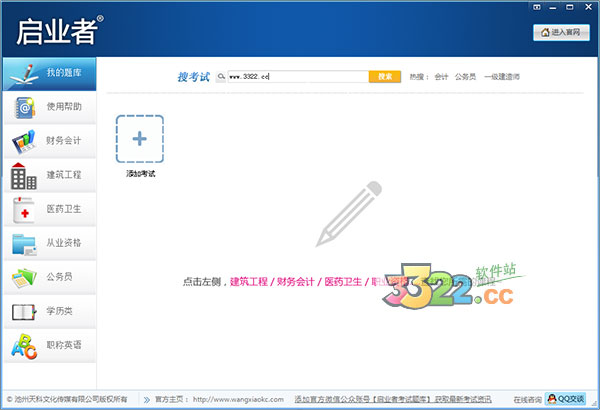The height and width of the screenshot is (410, 600).
Task: Click the hot search 一级建造师 link
Action: click(502, 77)
